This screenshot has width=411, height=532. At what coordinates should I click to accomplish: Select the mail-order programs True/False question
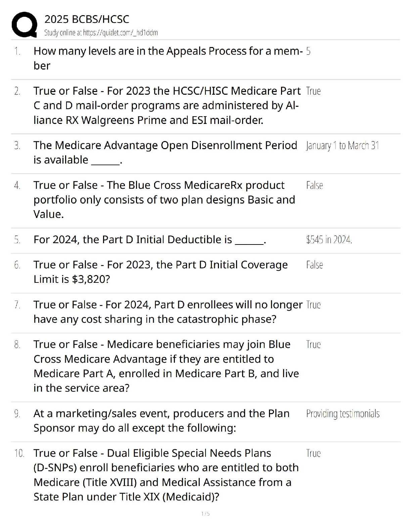pos(166,105)
